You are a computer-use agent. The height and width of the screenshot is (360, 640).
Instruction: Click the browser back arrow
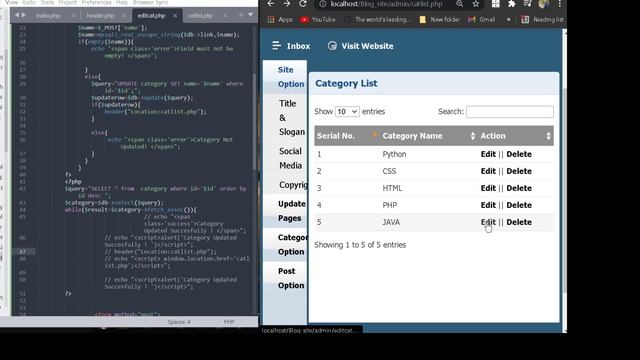[x=271, y=4]
